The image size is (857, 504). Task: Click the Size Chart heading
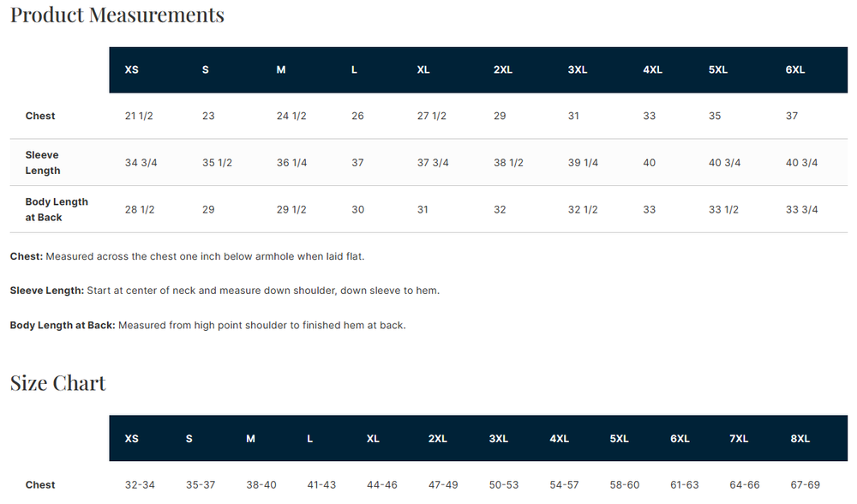[58, 383]
